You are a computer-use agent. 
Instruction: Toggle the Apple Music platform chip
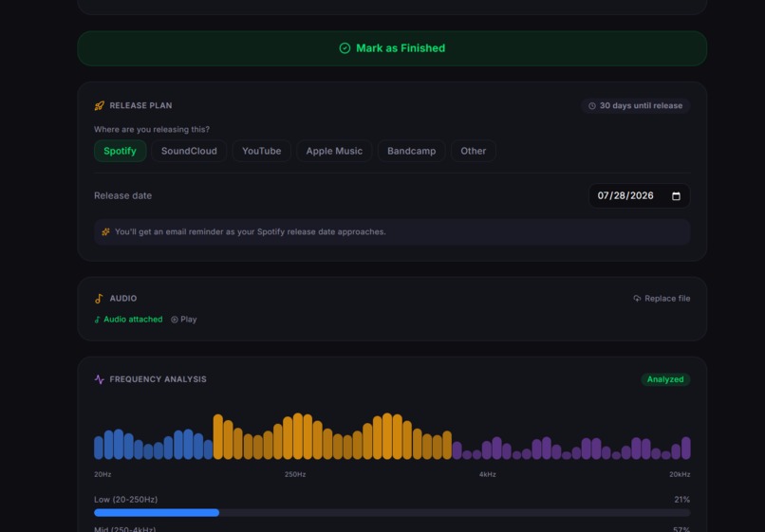click(x=334, y=151)
